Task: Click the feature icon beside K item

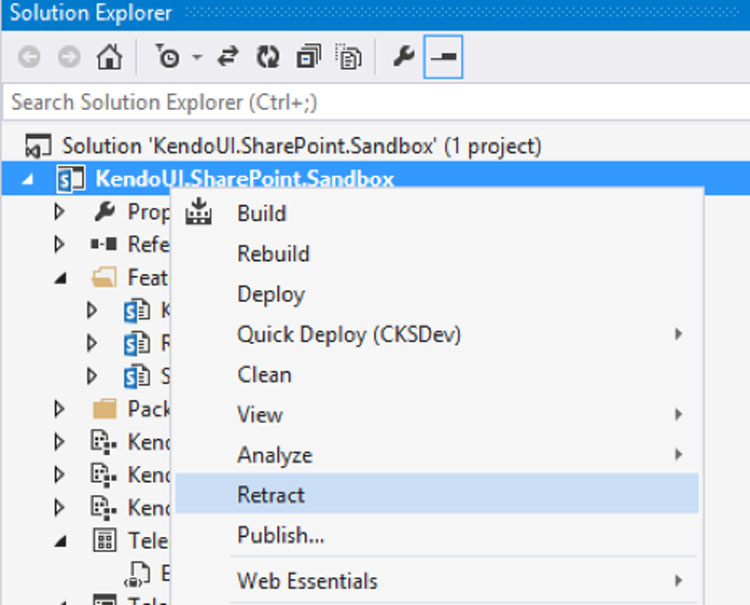Action: [137, 310]
